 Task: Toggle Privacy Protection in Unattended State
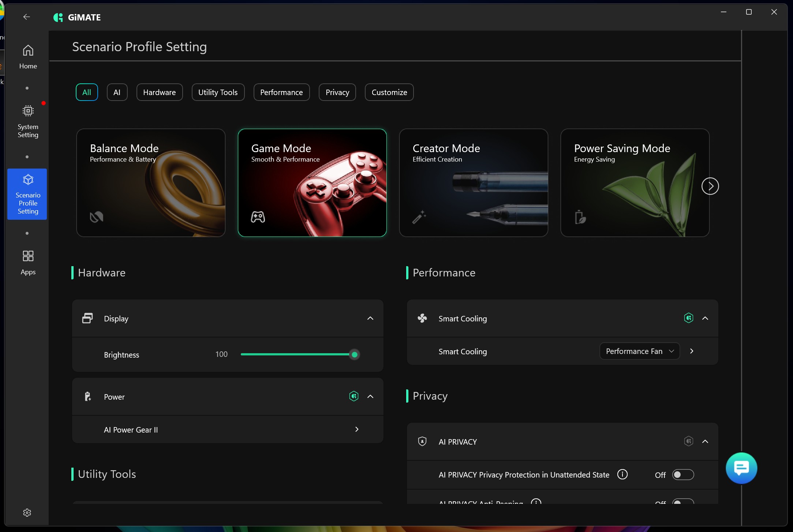point(683,475)
